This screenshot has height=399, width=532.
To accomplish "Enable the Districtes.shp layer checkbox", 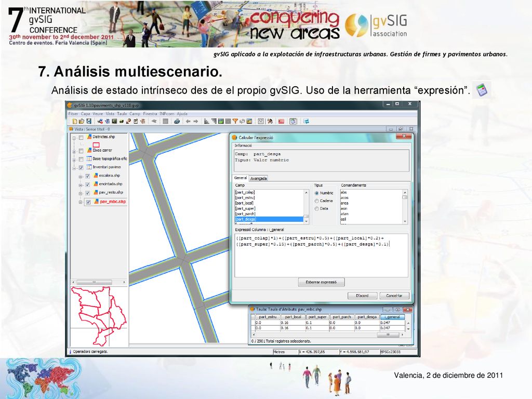I will pyautogui.click(x=81, y=137).
